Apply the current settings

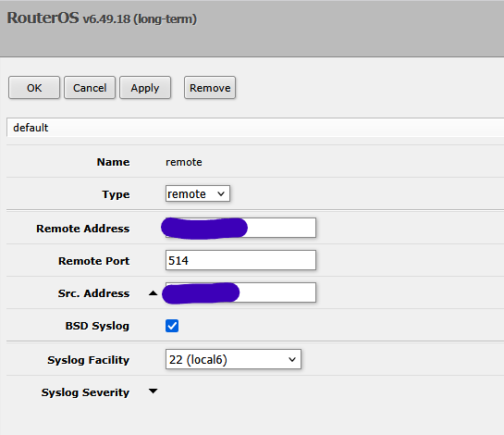[145, 88]
